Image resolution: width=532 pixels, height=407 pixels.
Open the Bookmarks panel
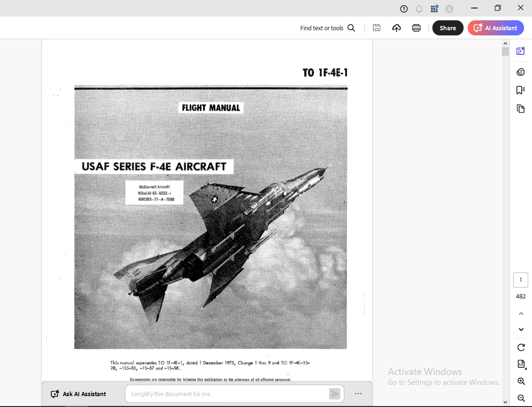pos(520,90)
